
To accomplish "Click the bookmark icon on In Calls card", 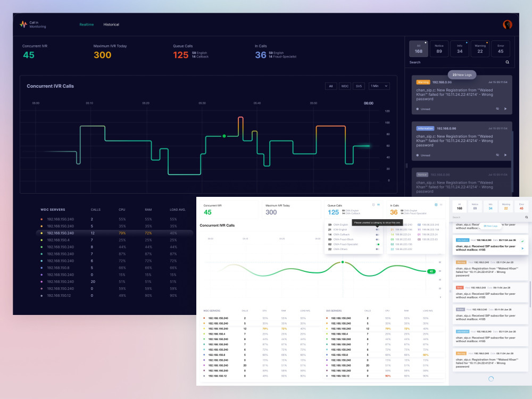I will tap(435, 204).
